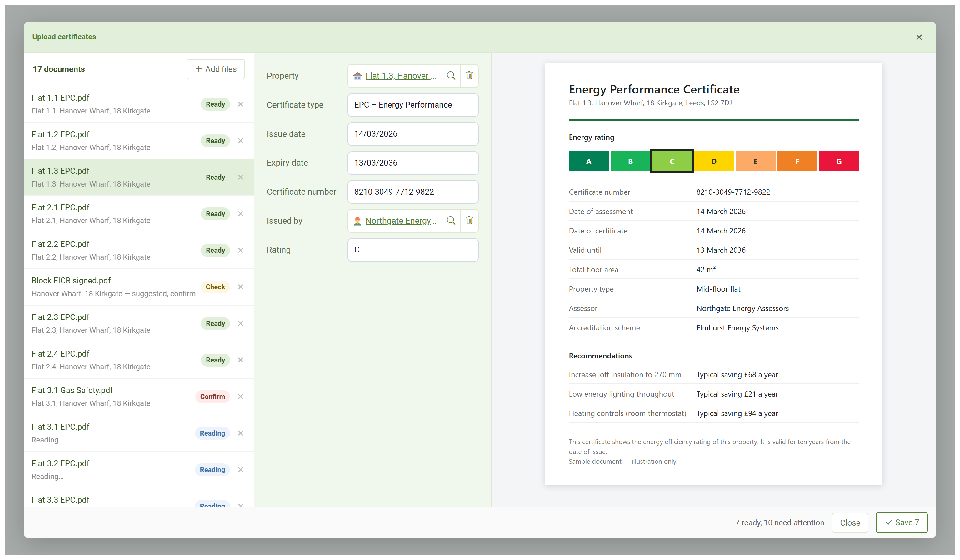The height and width of the screenshot is (560, 960).
Task: Click the house icon in the Property field
Action: pyautogui.click(x=357, y=76)
